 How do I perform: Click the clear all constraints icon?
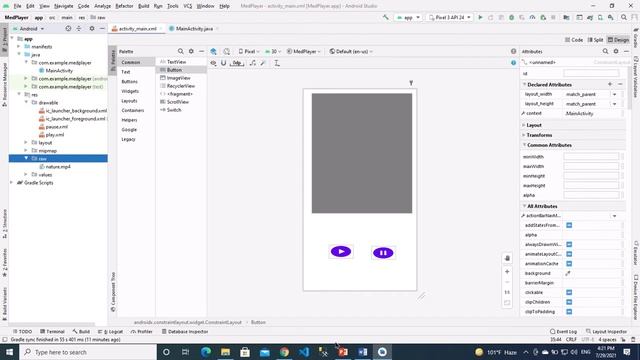click(253, 63)
